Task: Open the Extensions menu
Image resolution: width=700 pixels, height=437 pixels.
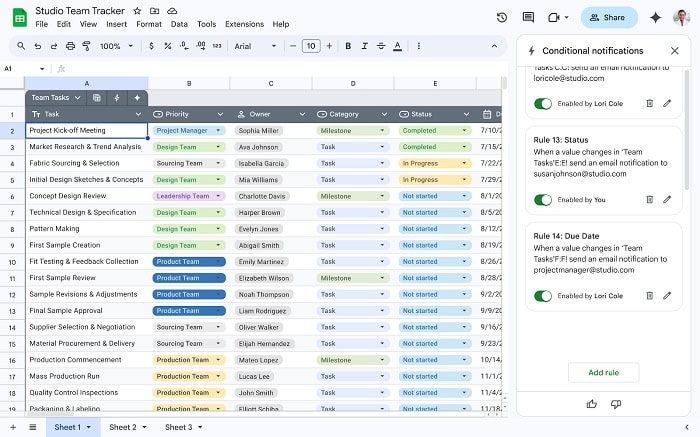Action: 244,24
